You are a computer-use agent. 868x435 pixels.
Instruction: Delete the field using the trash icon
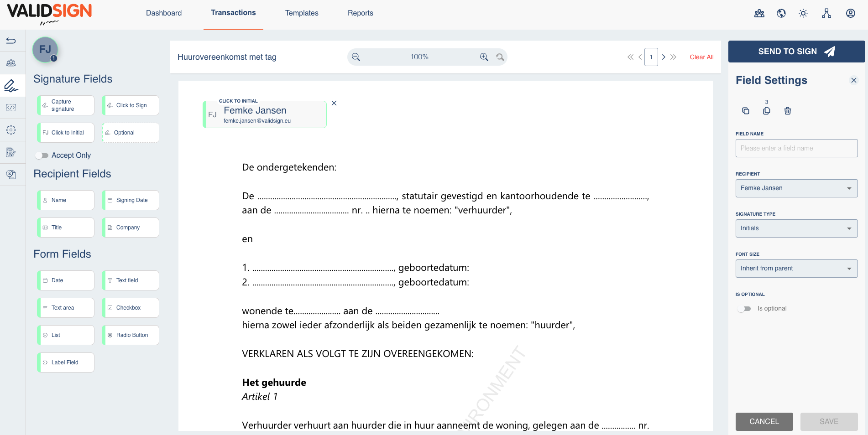tap(788, 111)
